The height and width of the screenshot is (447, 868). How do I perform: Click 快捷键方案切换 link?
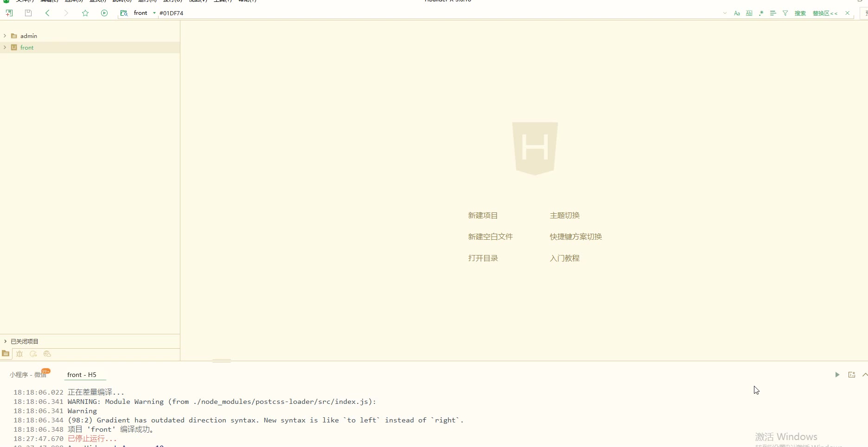576,236
